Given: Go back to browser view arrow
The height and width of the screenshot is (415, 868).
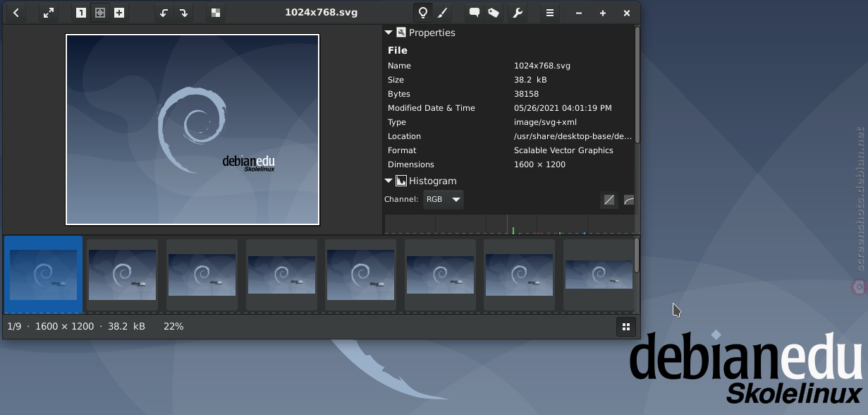Looking at the screenshot, I should tap(16, 13).
